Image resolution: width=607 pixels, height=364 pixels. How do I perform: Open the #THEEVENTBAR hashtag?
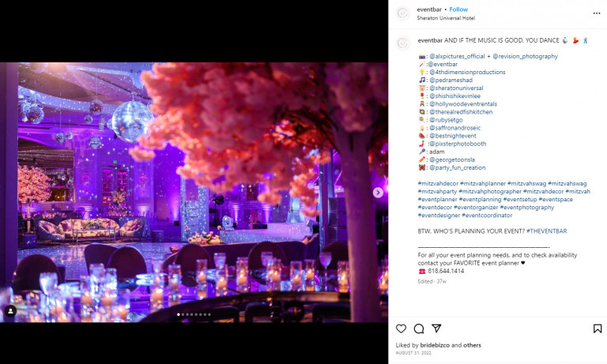546,231
